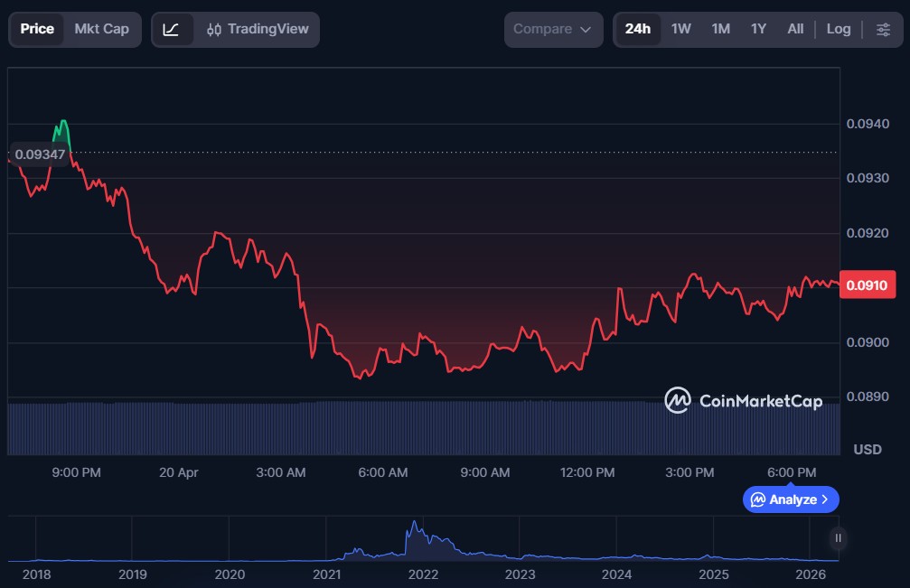
Task: Click the Analyze button sparkle icon
Action: [x=758, y=499]
